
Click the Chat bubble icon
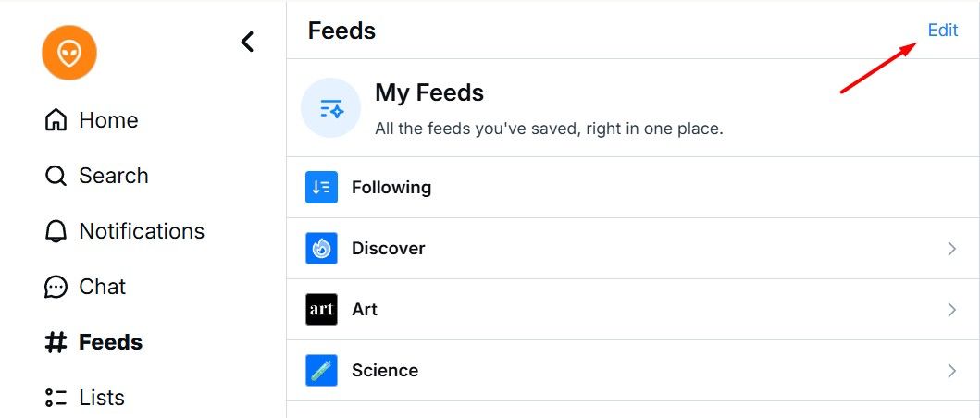(56, 287)
